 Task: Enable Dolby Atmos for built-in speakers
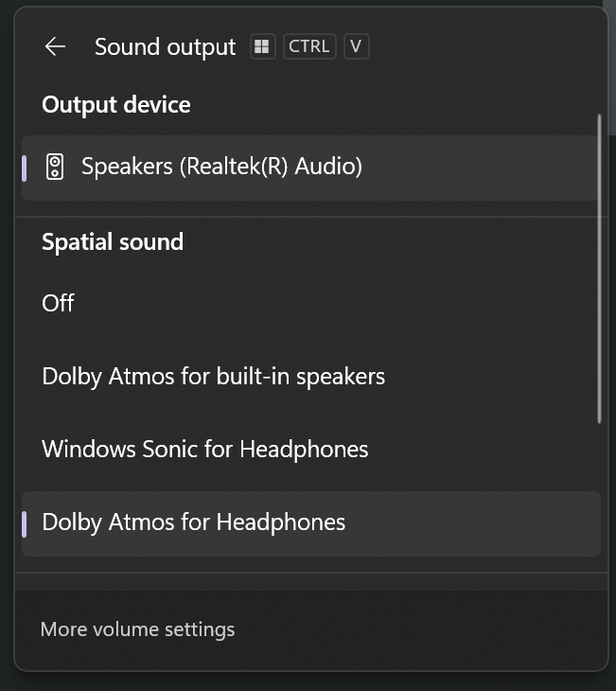click(213, 377)
